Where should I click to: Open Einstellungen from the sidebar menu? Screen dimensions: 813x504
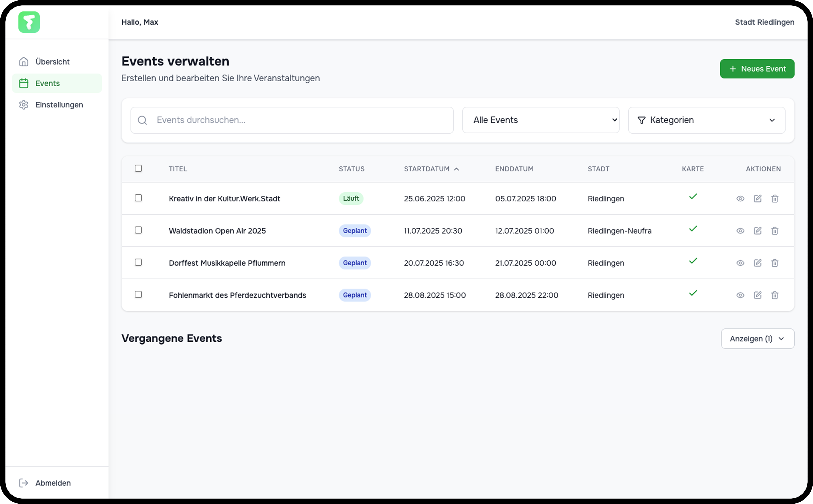click(59, 104)
